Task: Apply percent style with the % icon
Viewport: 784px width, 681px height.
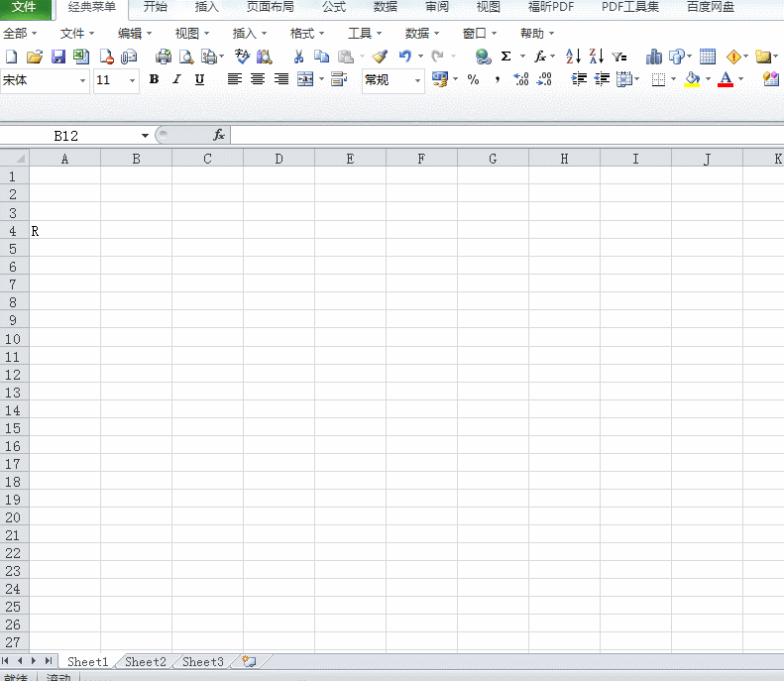Action: (x=473, y=79)
